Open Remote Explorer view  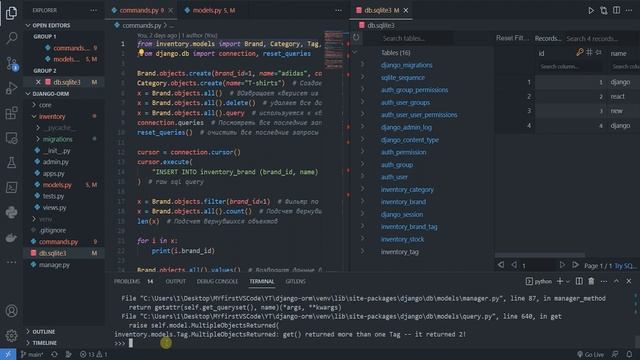coord(11,138)
